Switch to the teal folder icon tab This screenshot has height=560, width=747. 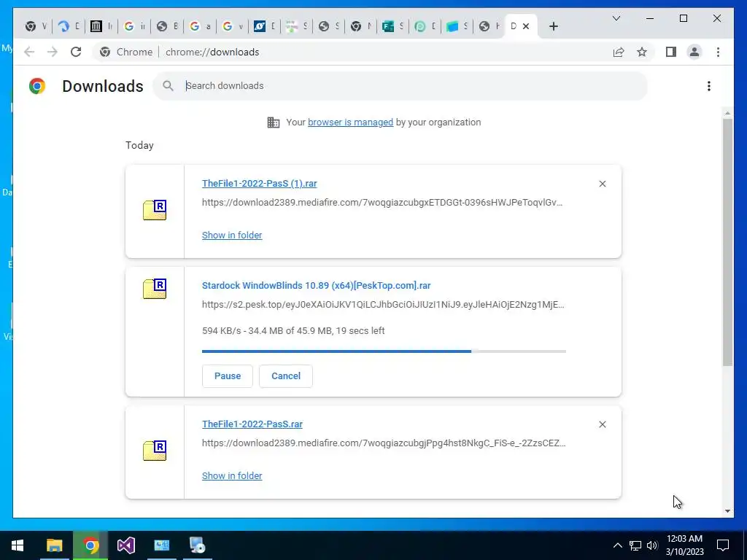tap(452, 26)
